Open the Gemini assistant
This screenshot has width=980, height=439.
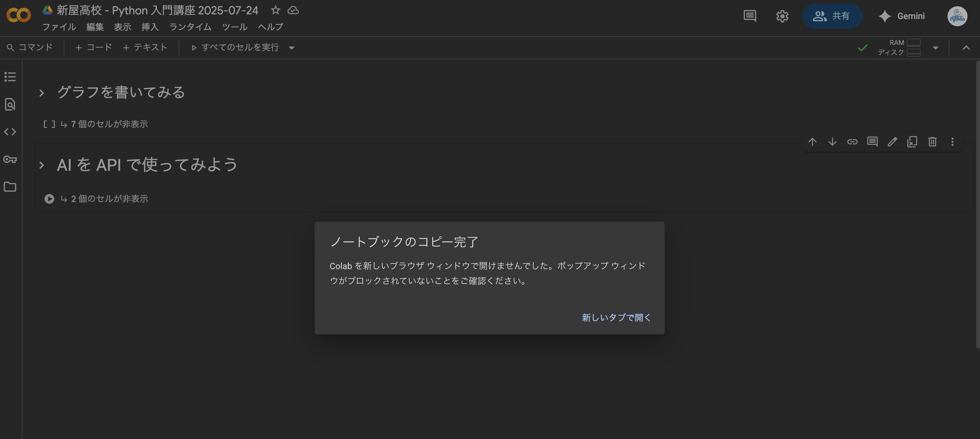(x=902, y=16)
